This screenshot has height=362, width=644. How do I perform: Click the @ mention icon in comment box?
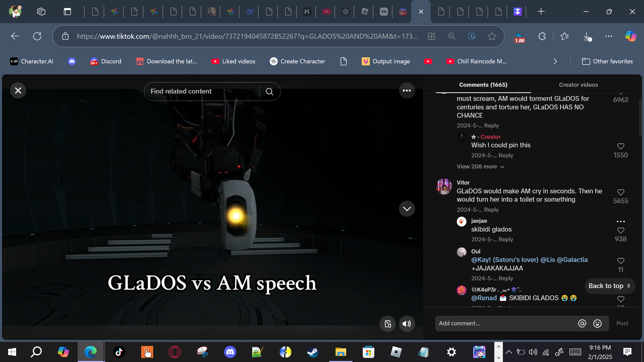point(582,323)
